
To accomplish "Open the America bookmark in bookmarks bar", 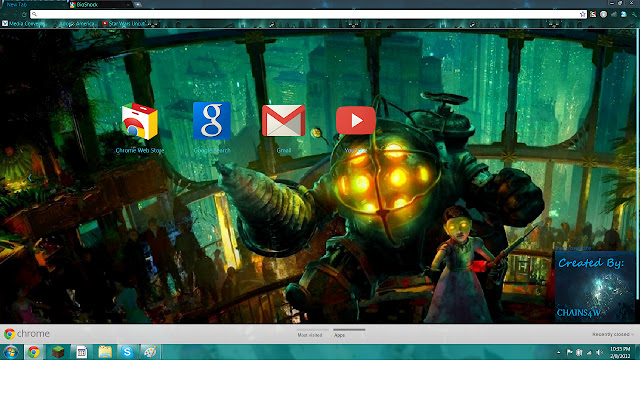I will tap(73, 24).
